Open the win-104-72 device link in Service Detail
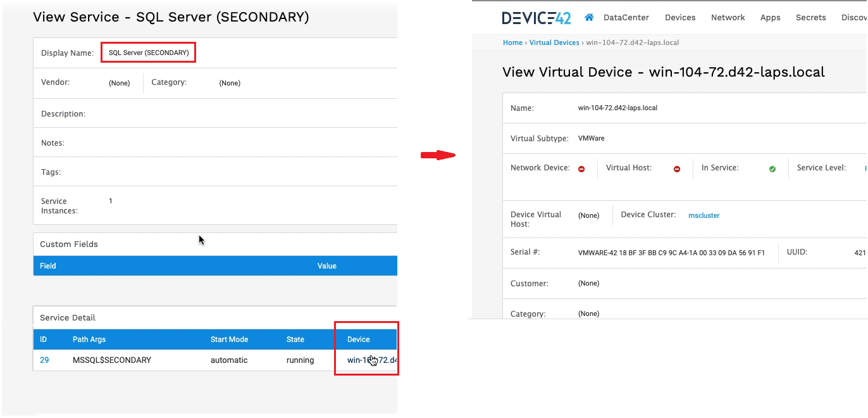Viewport: 868px width, 418px height. coord(372,360)
